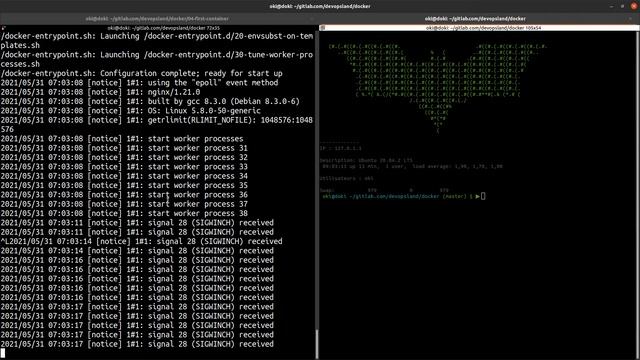Click the line 'start worker process 37'
The height and width of the screenshot is (360, 640).
point(124,204)
